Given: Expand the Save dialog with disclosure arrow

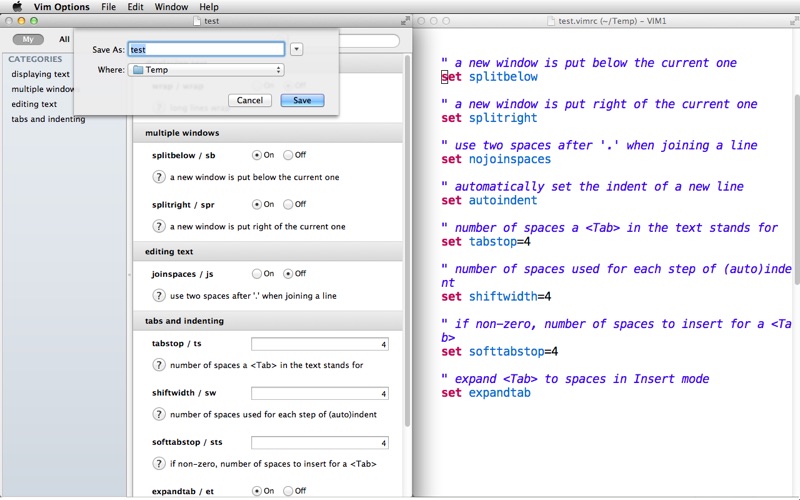Looking at the screenshot, I should [296, 49].
